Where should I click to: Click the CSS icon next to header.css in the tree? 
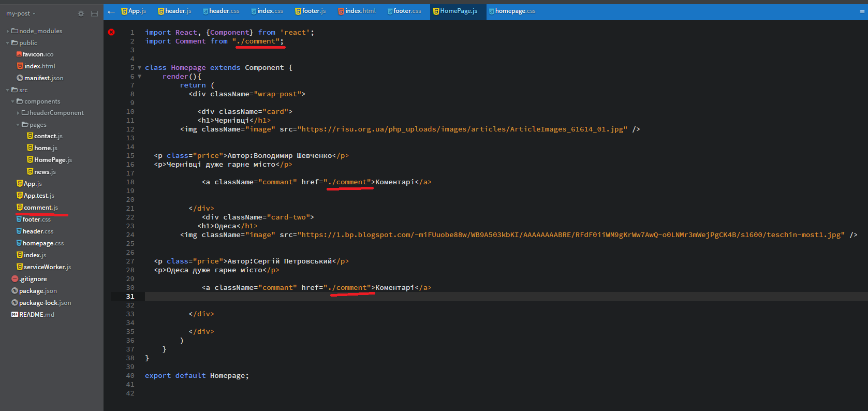pos(19,231)
